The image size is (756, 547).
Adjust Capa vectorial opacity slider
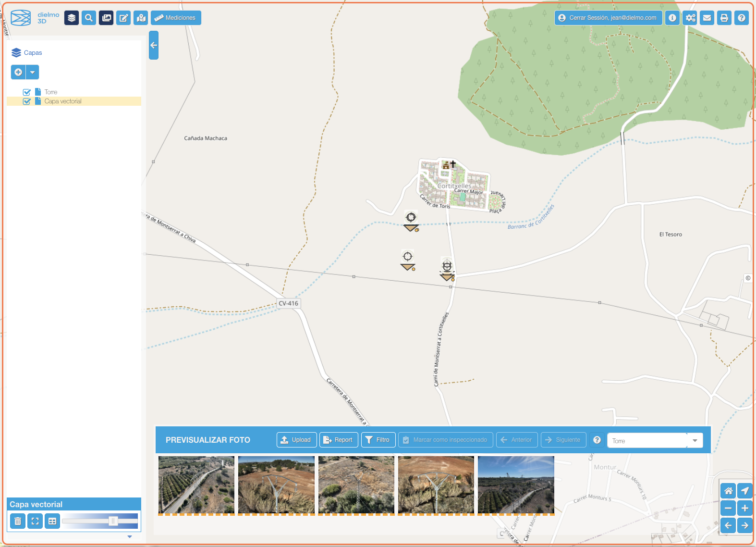pyautogui.click(x=113, y=521)
